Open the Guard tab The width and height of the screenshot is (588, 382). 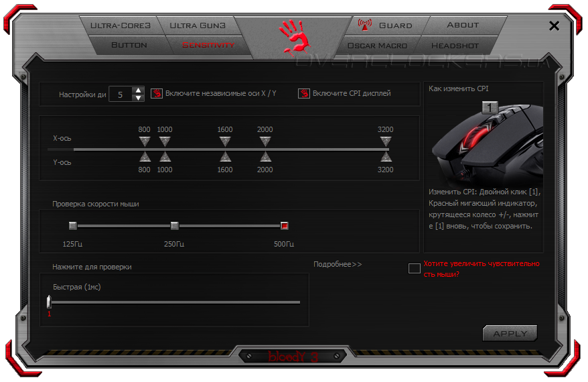(388, 25)
